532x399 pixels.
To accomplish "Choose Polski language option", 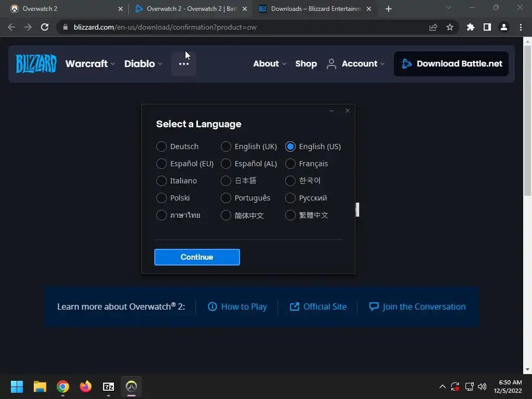I will point(162,198).
